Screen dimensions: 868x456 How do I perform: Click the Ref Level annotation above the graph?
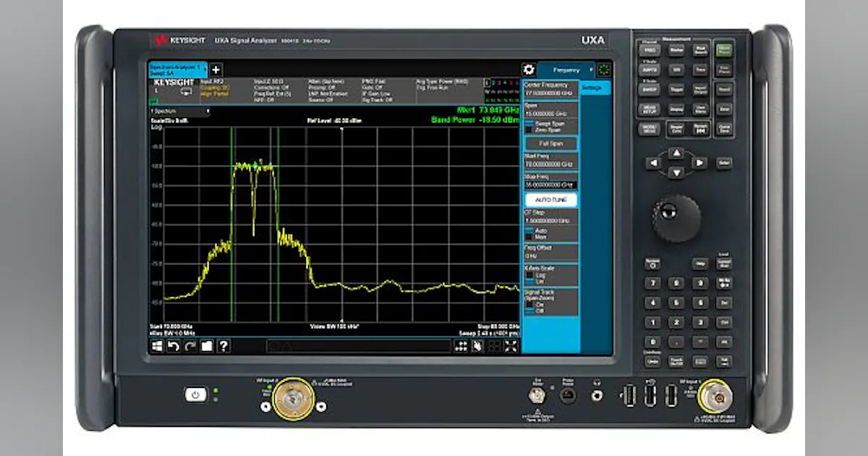click(x=334, y=120)
